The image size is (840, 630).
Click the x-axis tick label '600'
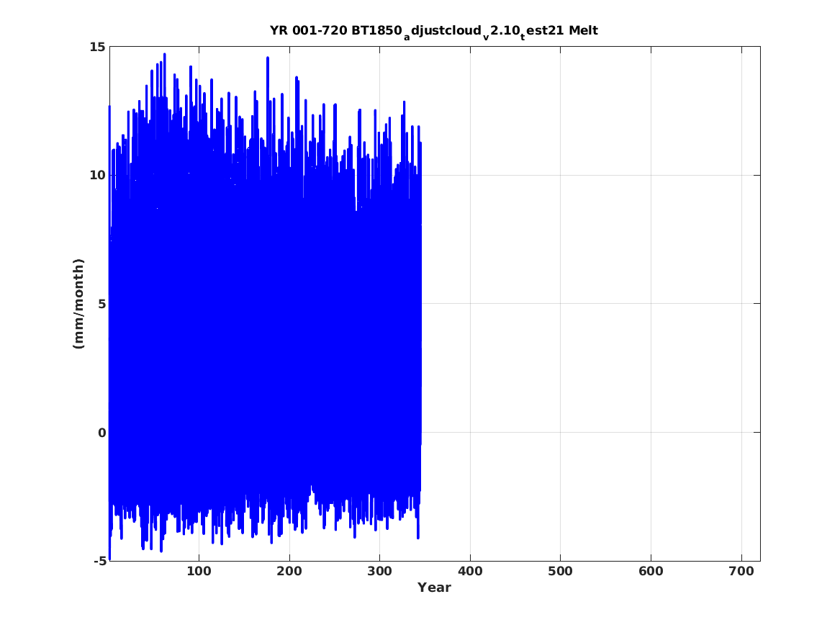[651, 572]
